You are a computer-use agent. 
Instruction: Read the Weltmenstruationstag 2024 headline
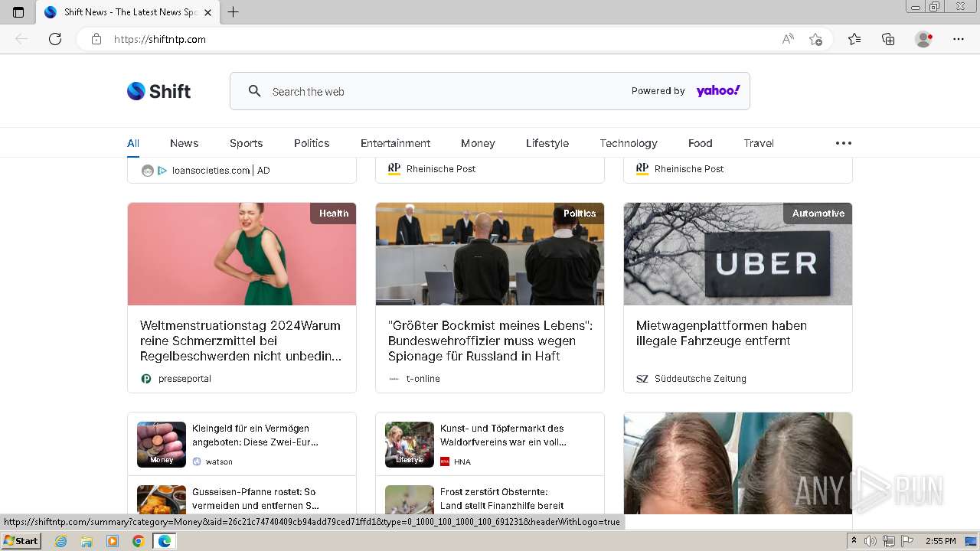click(241, 341)
